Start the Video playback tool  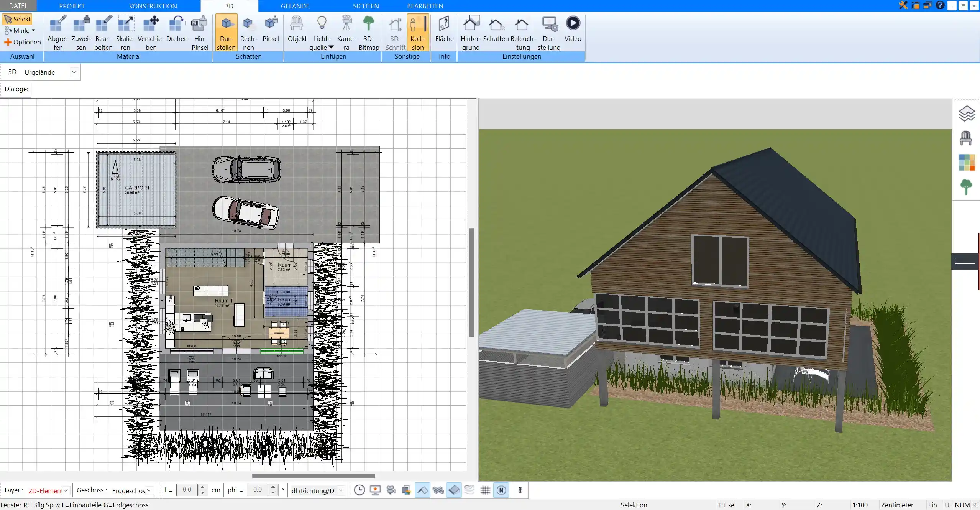pyautogui.click(x=573, y=29)
